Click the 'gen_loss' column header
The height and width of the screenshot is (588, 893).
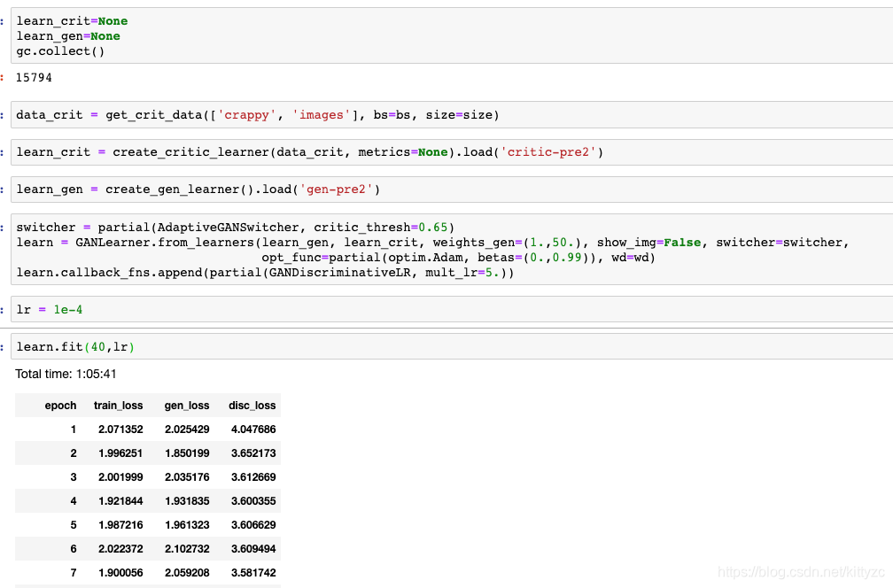(187, 406)
